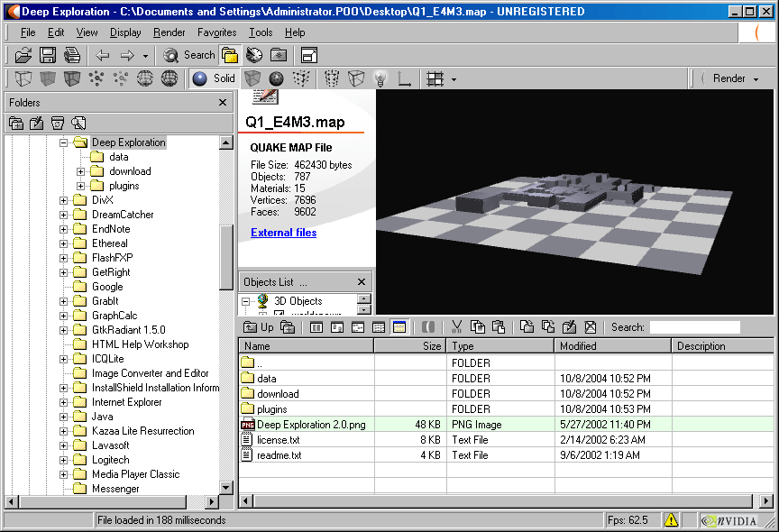Collapse the Deep Exploration folder node
This screenshot has width=779, height=532.
pos(64,142)
